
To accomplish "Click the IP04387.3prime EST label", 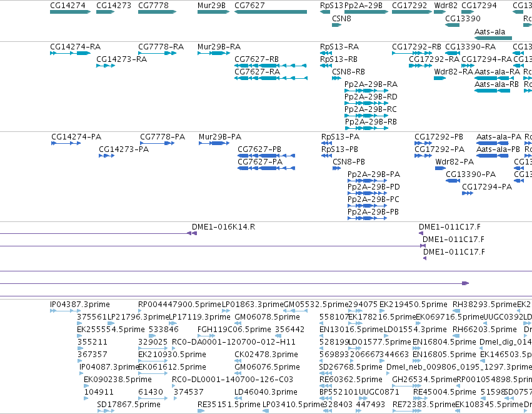I will (x=80, y=305).
